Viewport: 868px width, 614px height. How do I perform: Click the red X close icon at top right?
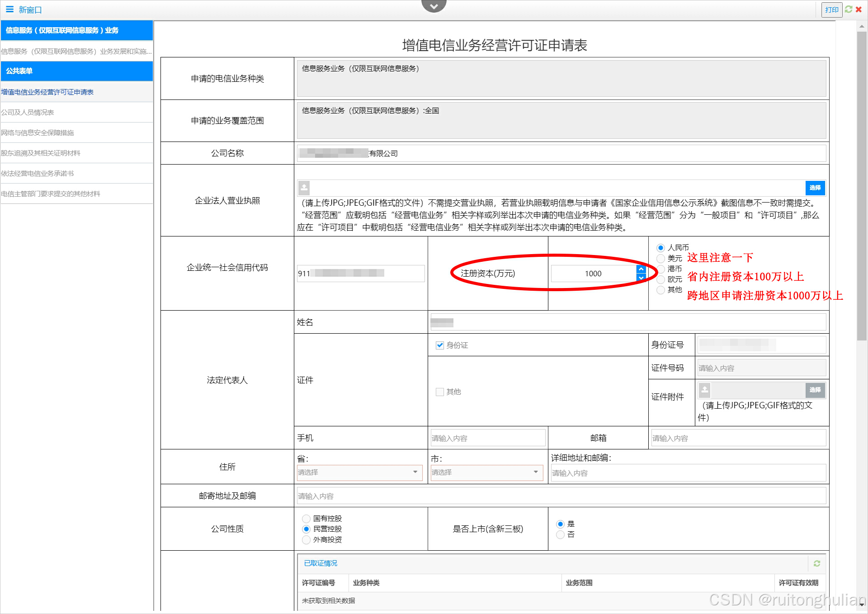[859, 9]
